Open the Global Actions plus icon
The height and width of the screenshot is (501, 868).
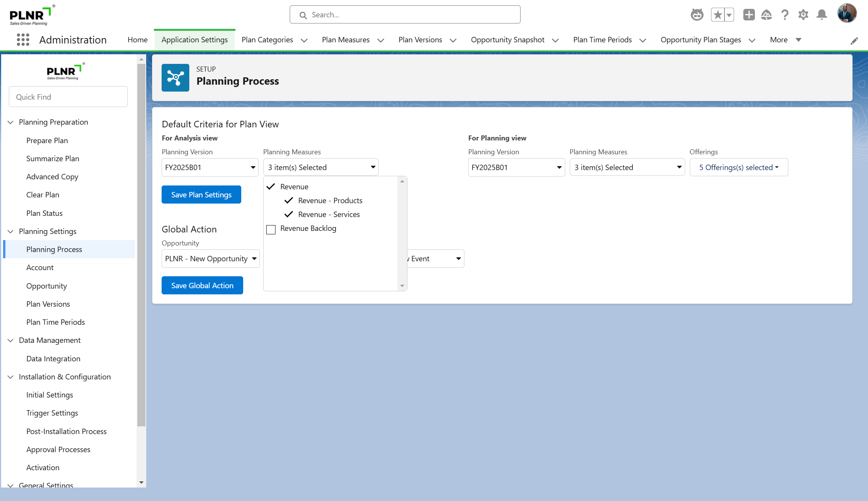tap(749, 15)
